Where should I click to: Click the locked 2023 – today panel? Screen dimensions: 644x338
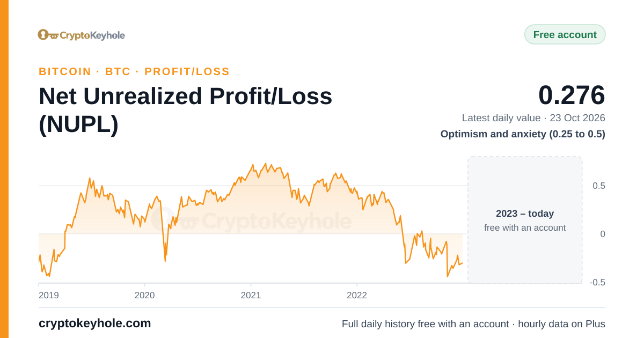(x=525, y=220)
